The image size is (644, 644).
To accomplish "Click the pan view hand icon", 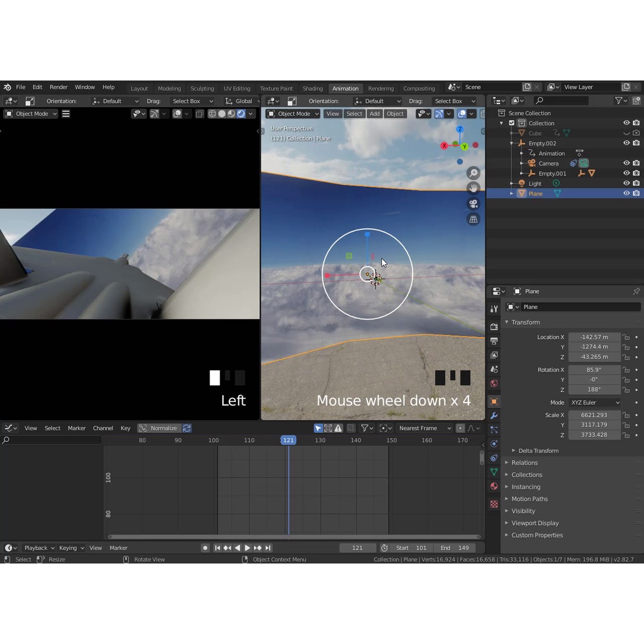I will click(474, 188).
